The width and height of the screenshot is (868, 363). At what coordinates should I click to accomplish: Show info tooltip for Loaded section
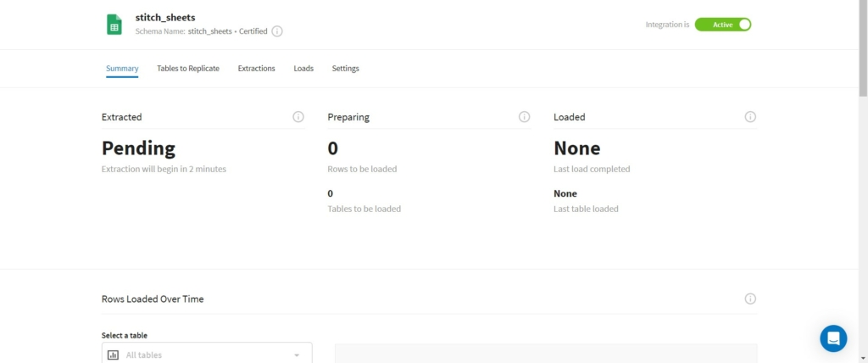(750, 117)
